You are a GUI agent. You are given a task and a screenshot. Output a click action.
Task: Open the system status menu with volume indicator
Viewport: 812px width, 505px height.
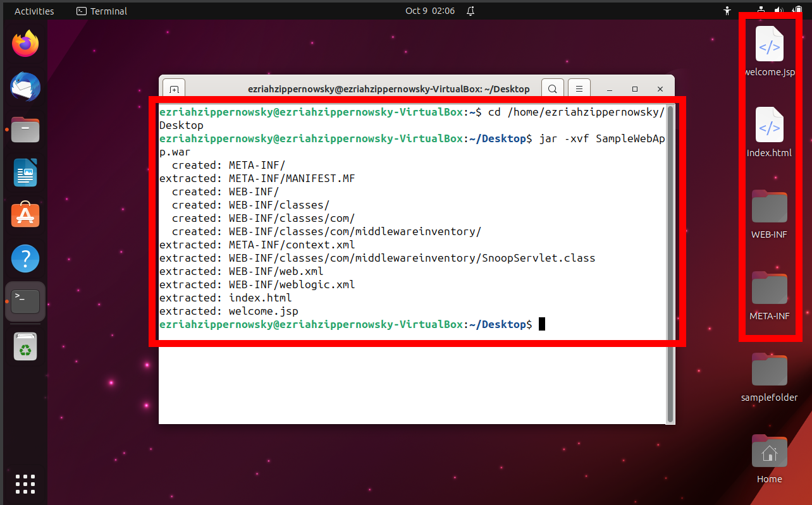(x=778, y=10)
